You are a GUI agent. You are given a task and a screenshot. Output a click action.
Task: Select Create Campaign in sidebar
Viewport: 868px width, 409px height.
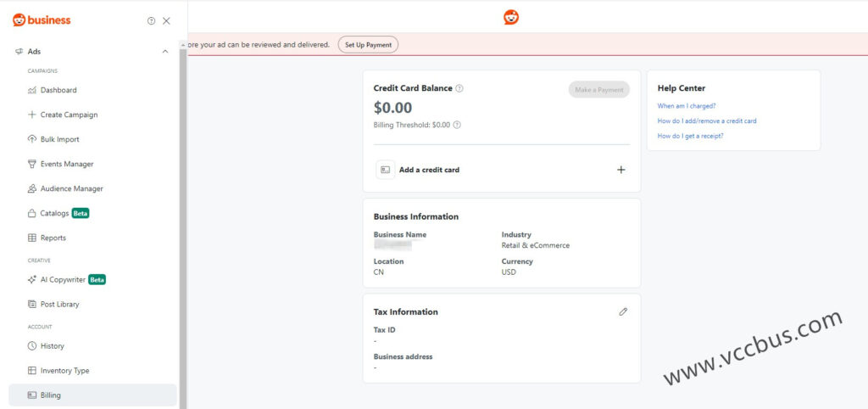pos(68,115)
